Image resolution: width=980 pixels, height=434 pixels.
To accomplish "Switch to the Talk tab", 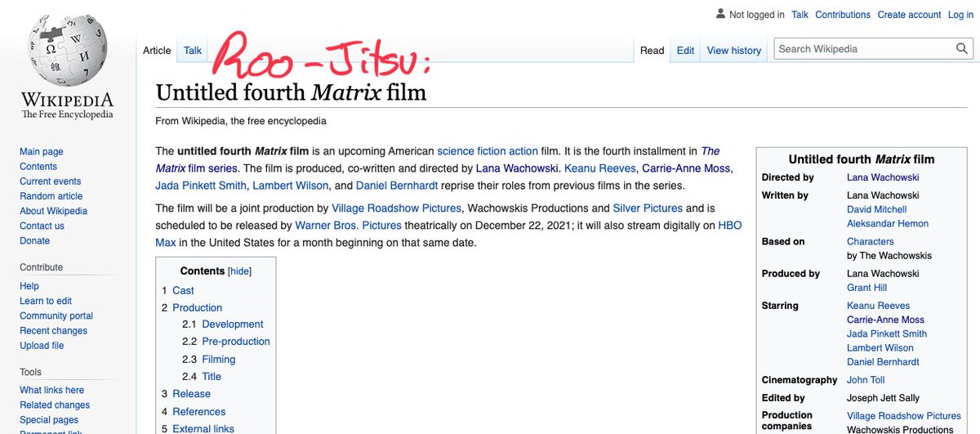I will tap(193, 51).
